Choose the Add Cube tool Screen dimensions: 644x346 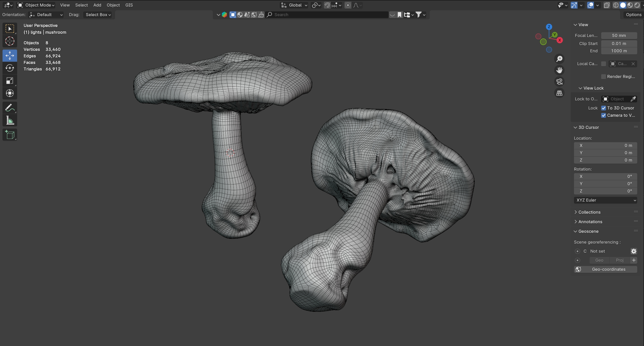pos(10,135)
